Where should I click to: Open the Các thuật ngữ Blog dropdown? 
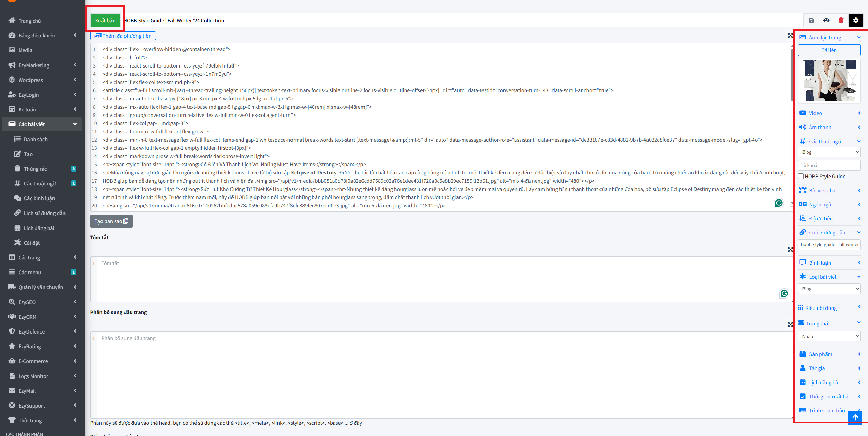click(x=829, y=152)
